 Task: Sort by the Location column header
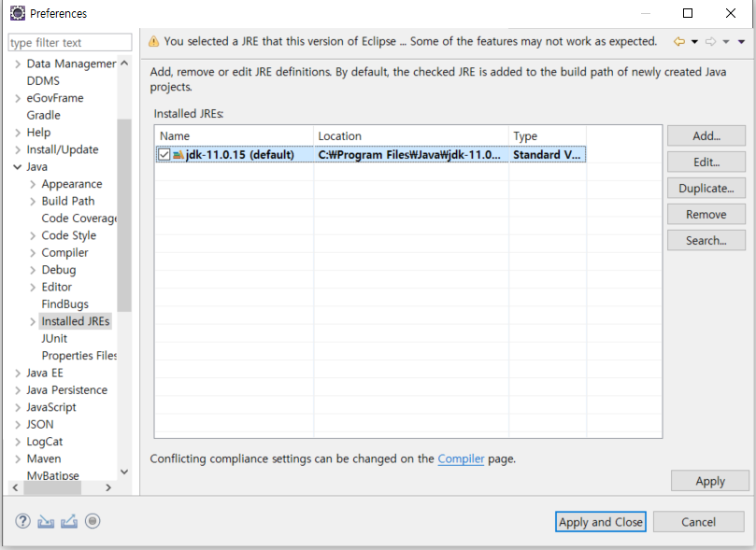411,135
